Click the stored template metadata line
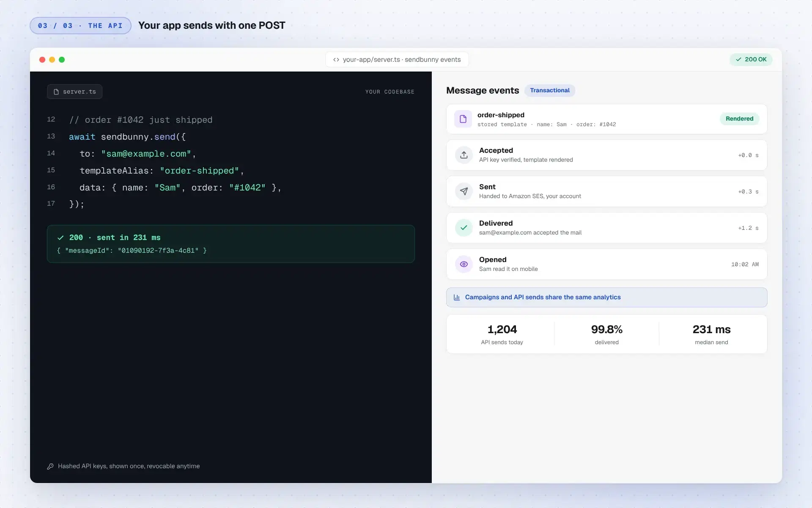The width and height of the screenshot is (812, 508). tap(546, 124)
